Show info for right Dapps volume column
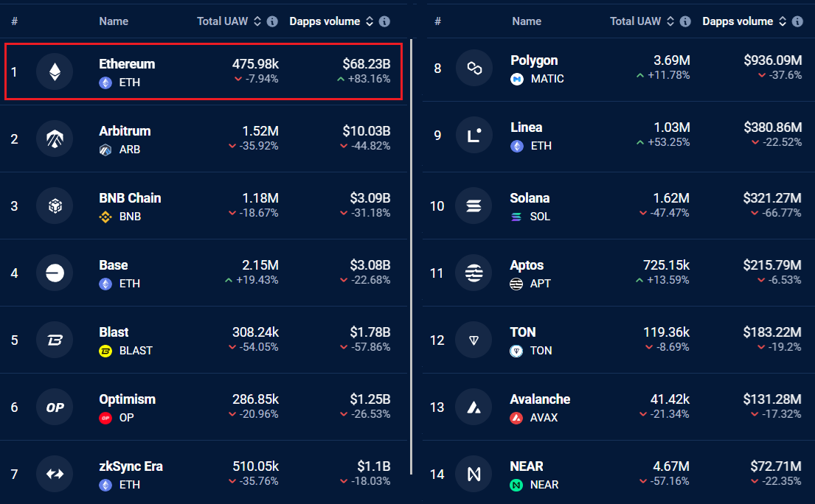 (x=797, y=21)
